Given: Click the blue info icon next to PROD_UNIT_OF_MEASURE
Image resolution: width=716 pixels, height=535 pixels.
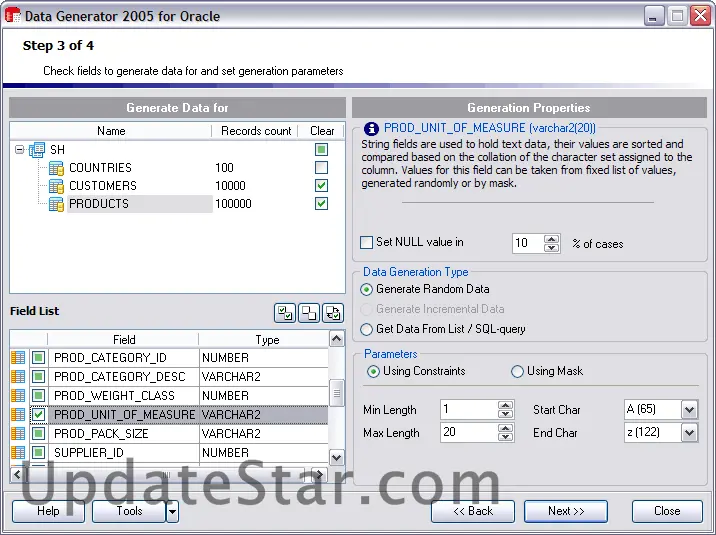Looking at the screenshot, I should (x=371, y=129).
